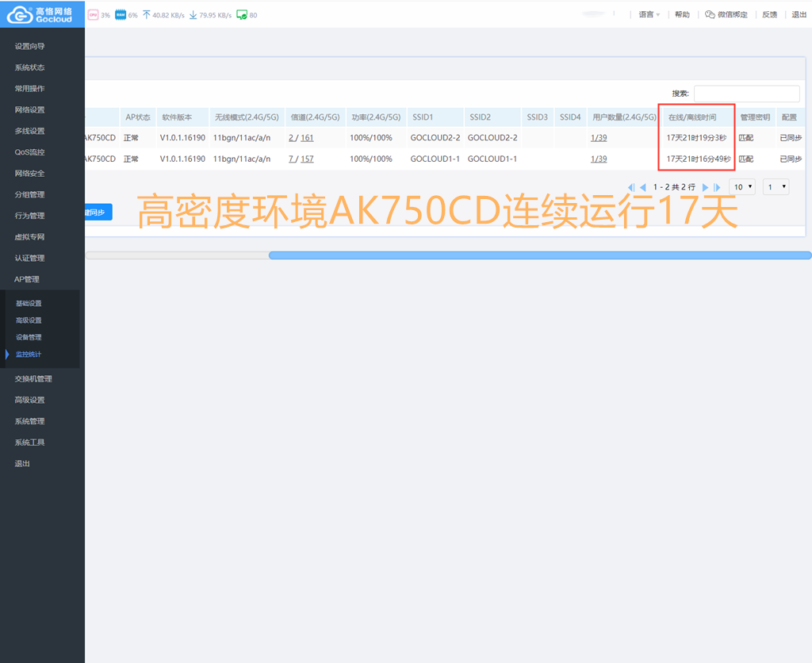Click the blue horizontal scrollbar
812x663 pixels.
pyautogui.click(x=539, y=255)
